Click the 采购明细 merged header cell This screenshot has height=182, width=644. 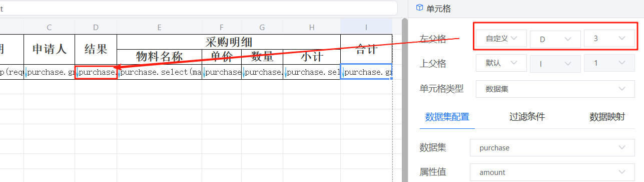[229, 42]
